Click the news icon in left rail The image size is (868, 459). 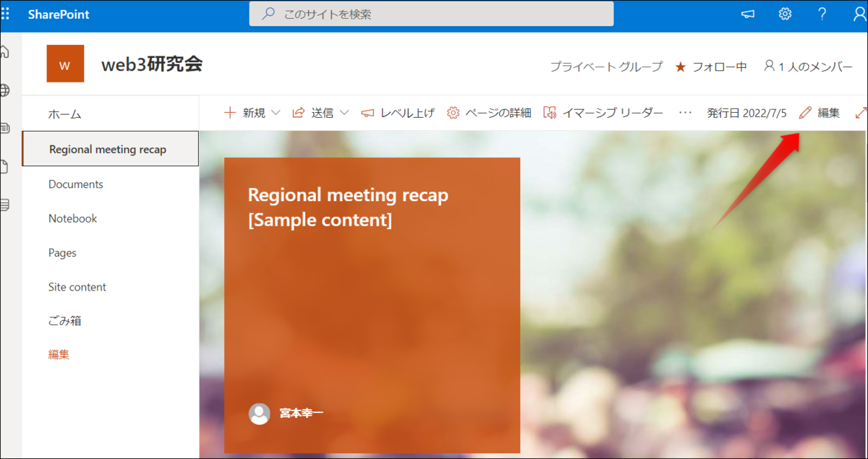4,129
